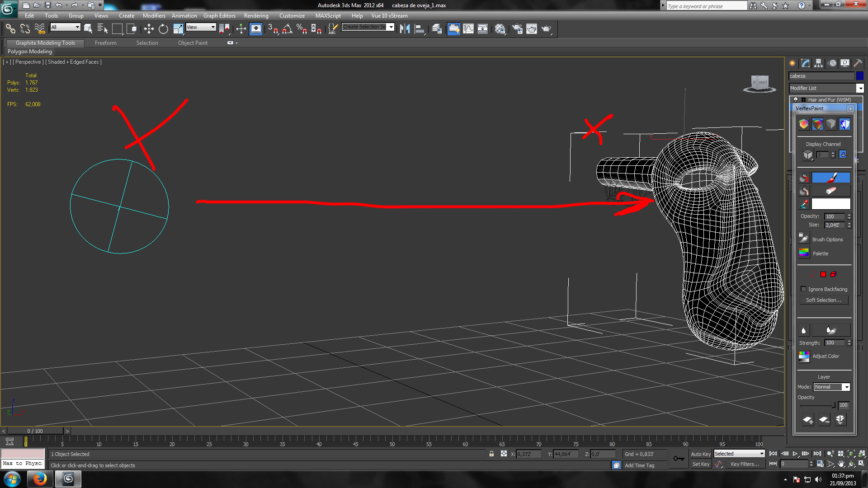Click the Select and Rotate tool
The width and height of the screenshot is (868, 488).
pyautogui.click(x=163, y=29)
